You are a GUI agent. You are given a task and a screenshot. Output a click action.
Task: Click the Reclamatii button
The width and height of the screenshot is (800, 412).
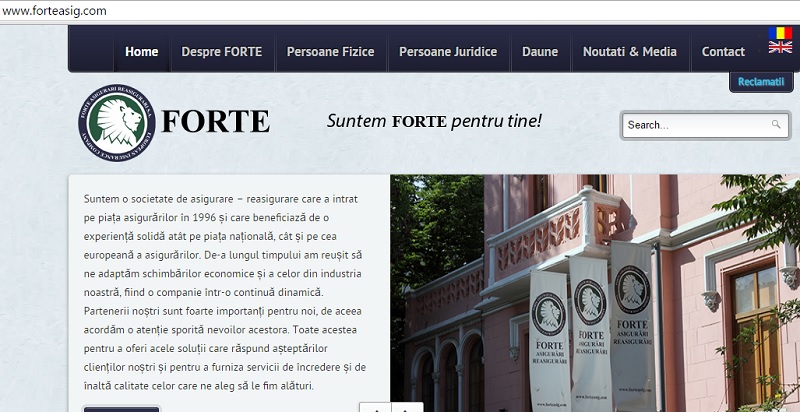(x=761, y=82)
